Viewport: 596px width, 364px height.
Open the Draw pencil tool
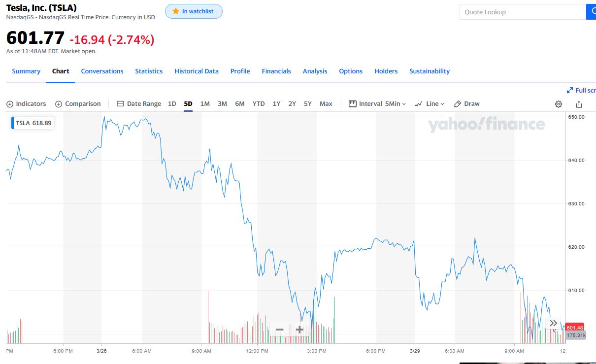click(x=466, y=104)
